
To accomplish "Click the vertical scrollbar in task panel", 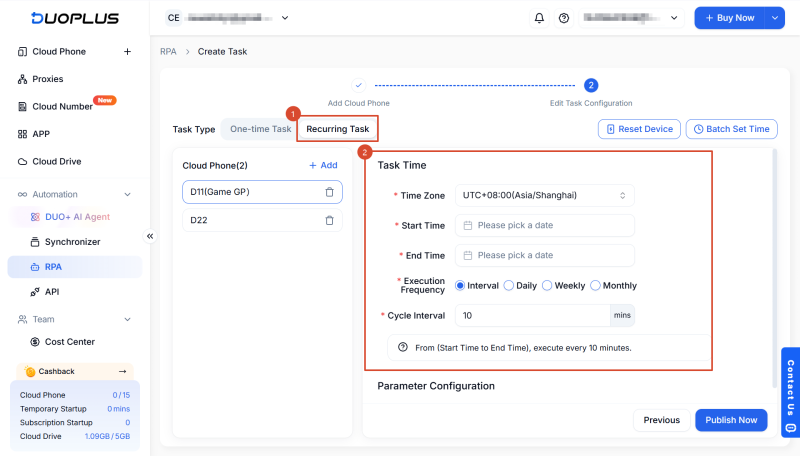I will [x=774, y=268].
